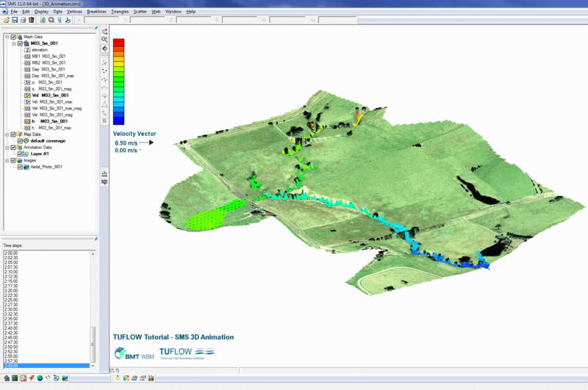The height and width of the screenshot is (390, 588).
Task: Select the Zoom magnifier tool
Action: (x=104, y=40)
